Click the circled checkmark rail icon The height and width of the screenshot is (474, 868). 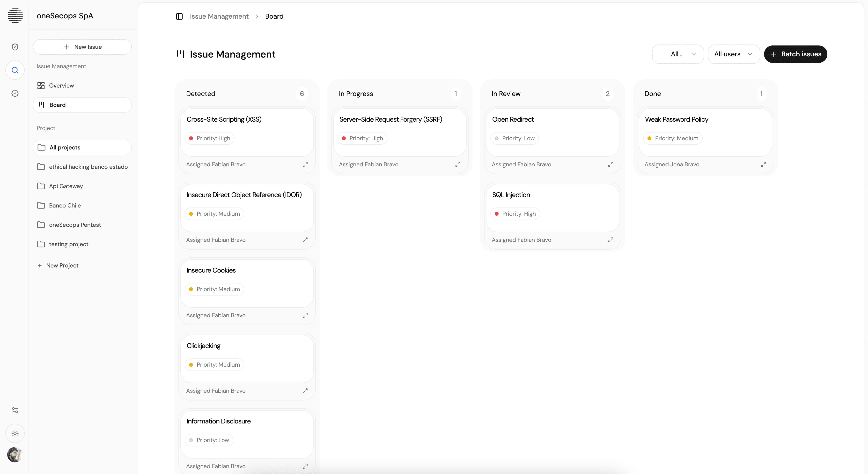(x=15, y=93)
